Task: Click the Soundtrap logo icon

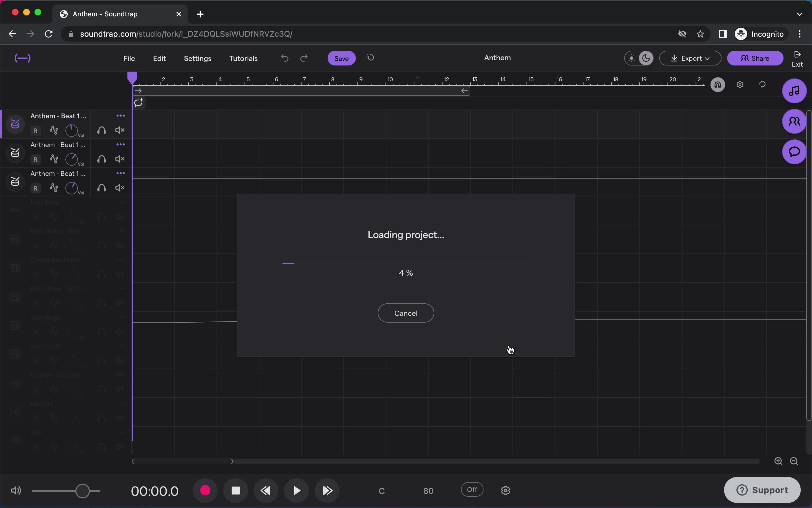Action: (x=23, y=58)
